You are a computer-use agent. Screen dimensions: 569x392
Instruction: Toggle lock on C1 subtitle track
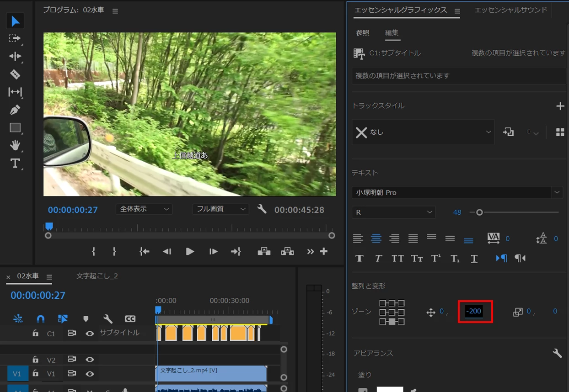[x=35, y=334]
